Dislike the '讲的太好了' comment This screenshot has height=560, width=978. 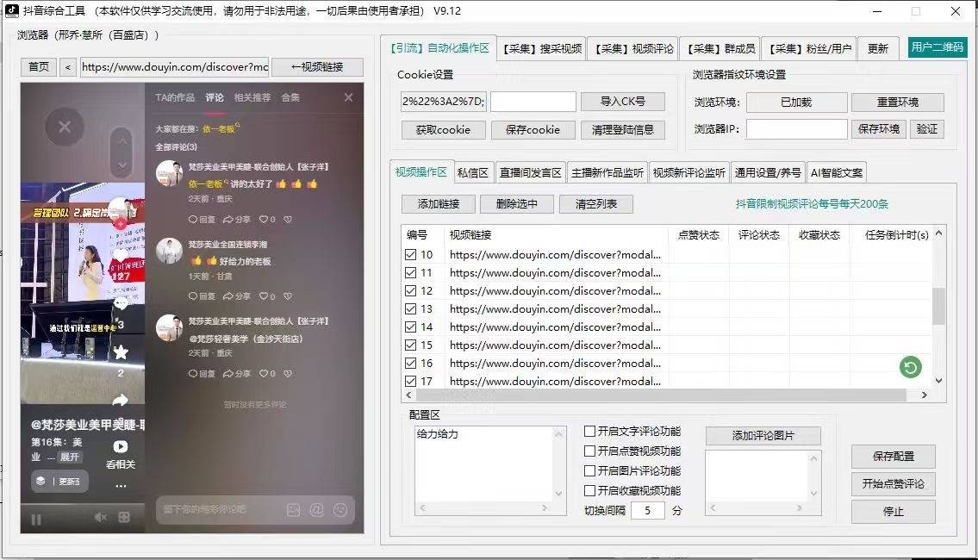(288, 220)
